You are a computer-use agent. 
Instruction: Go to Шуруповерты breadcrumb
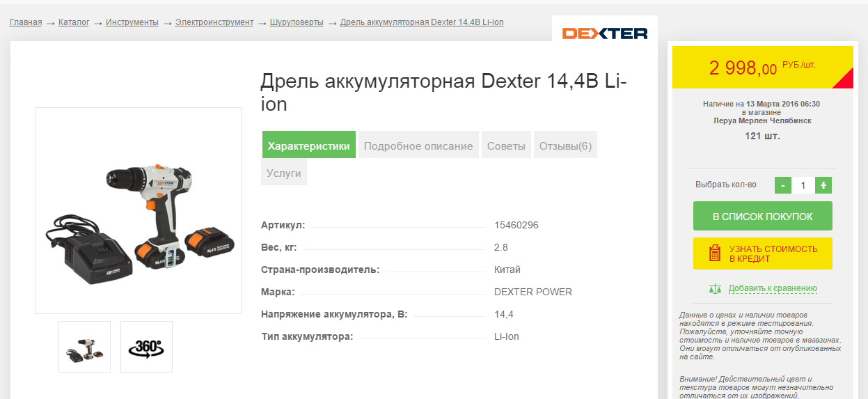(297, 22)
